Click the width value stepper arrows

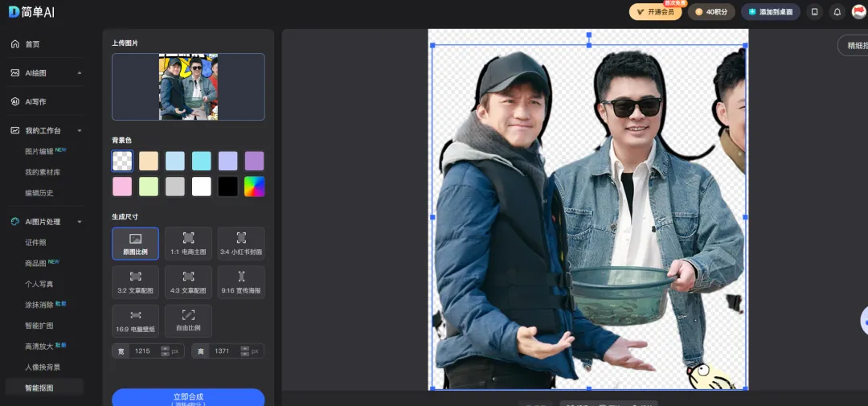point(165,351)
